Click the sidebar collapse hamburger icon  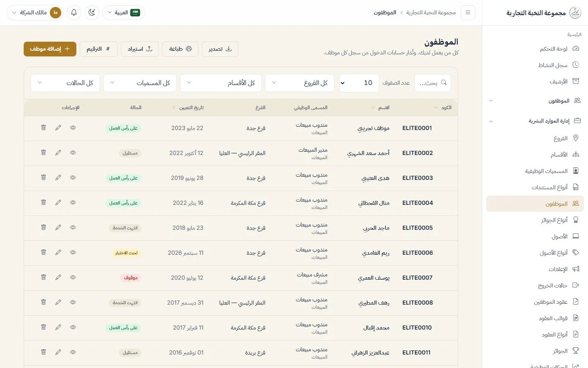coord(468,13)
